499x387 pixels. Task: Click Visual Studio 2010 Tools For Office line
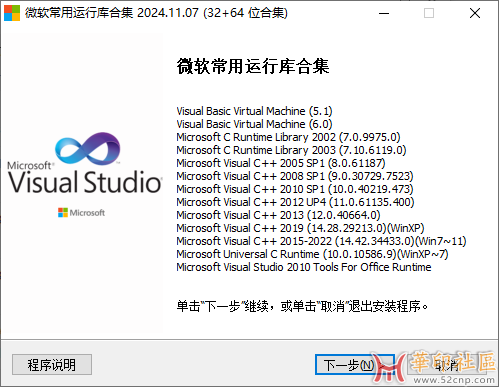click(304, 267)
